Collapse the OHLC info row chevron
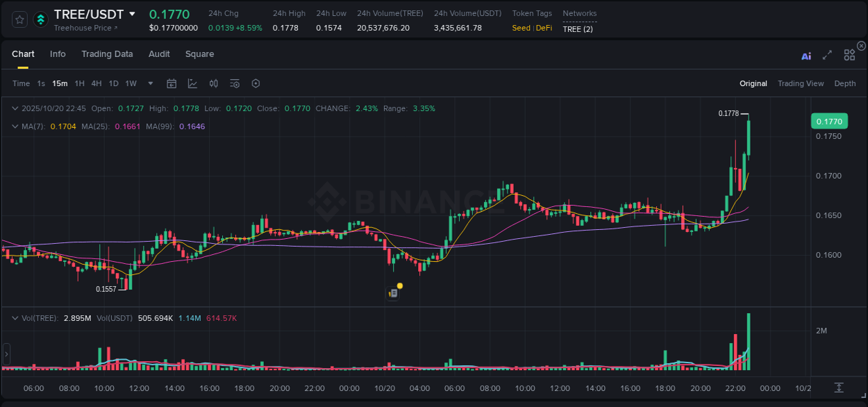 [15, 108]
